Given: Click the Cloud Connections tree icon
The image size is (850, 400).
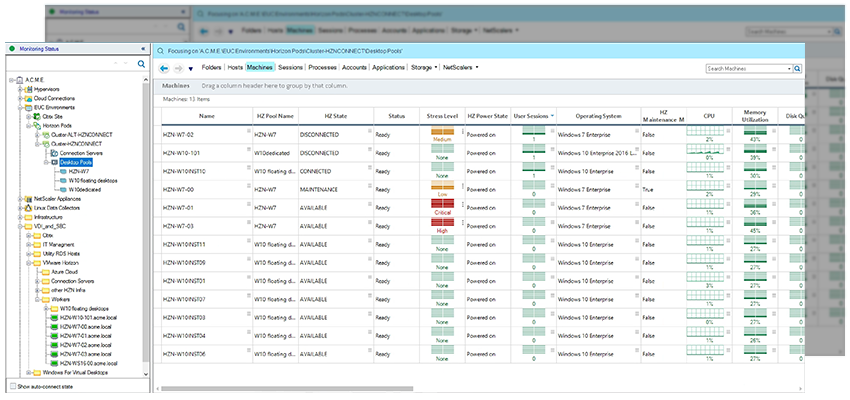Looking at the screenshot, I should 29,99.
